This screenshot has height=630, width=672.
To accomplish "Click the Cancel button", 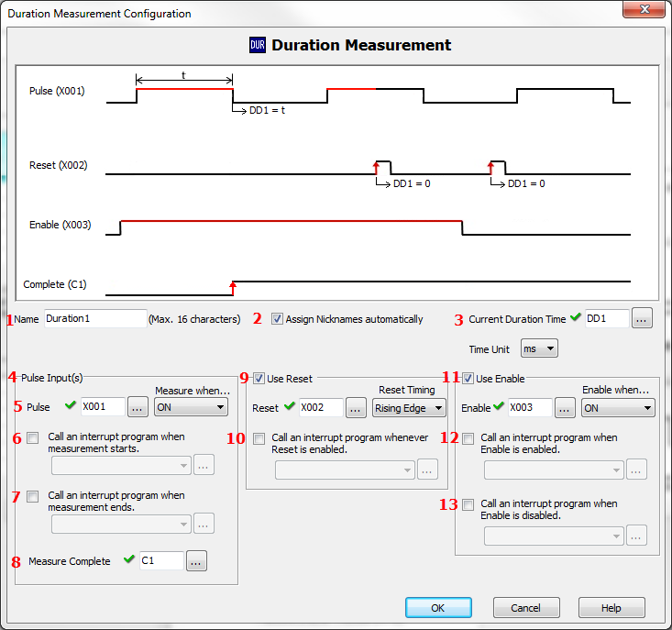I will point(526,608).
